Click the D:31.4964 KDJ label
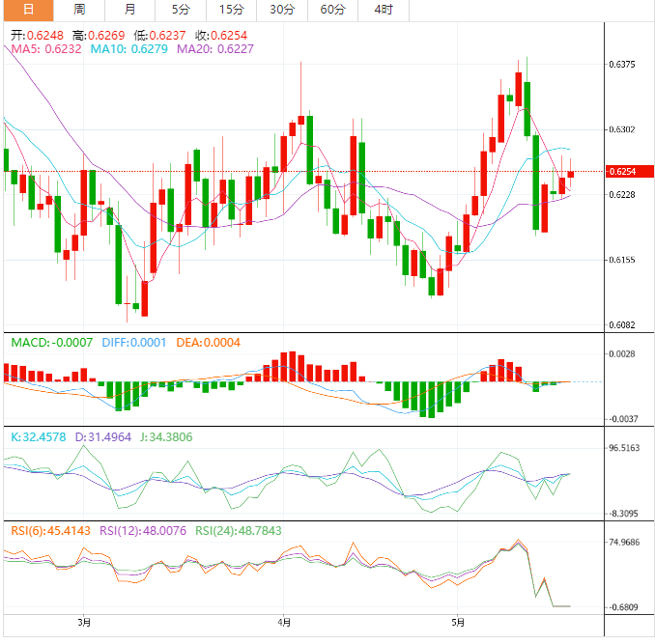Screen dimensions: 655x644 103,437
